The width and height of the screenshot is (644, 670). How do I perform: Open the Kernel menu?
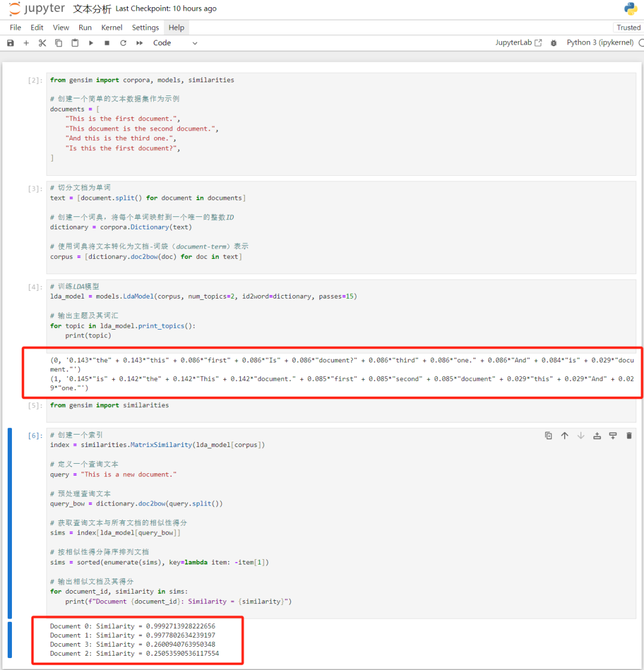tap(112, 27)
